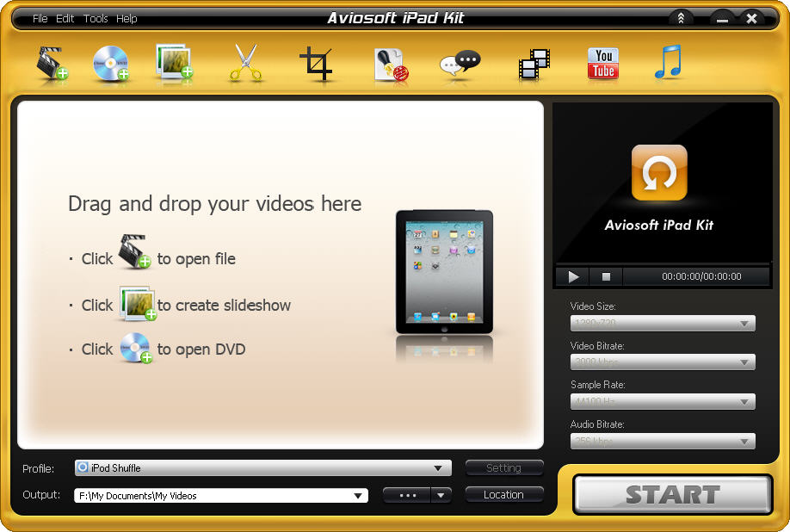790x532 pixels.
Task: Open the Audio Bitrate dropdown
Action: 663,441
